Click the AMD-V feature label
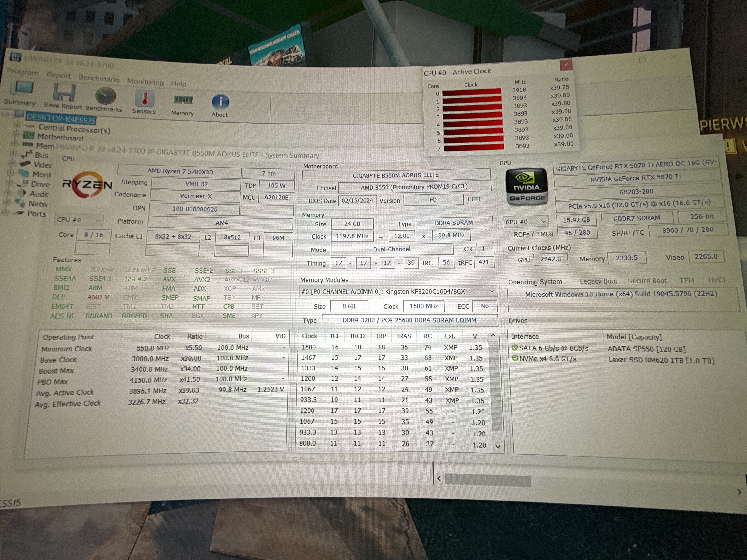This screenshot has width=747, height=560. pos(98,297)
